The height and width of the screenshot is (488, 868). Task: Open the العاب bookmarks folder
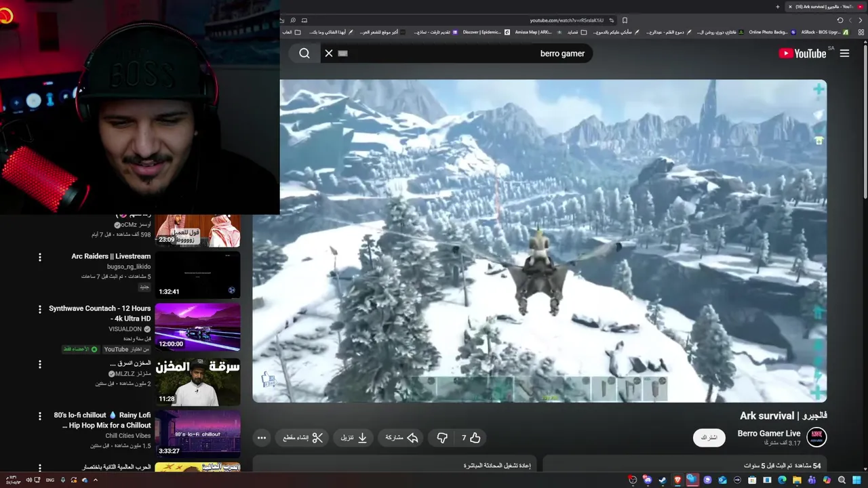pos(292,32)
